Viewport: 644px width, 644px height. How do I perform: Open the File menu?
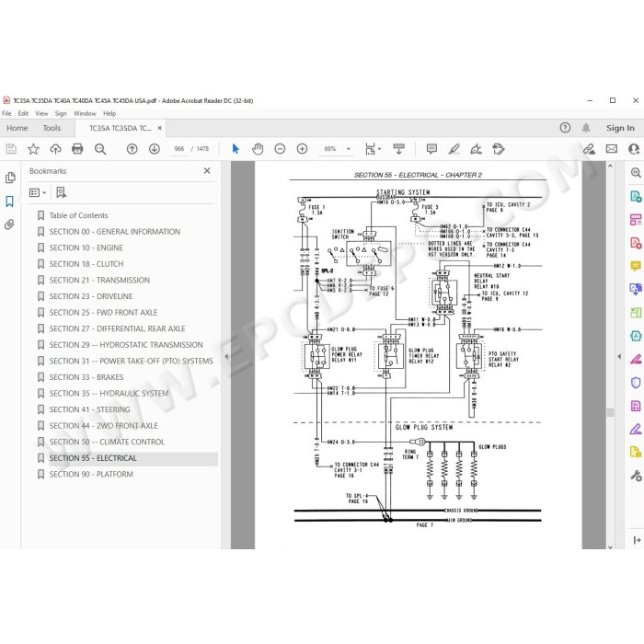pyautogui.click(x=6, y=113)
